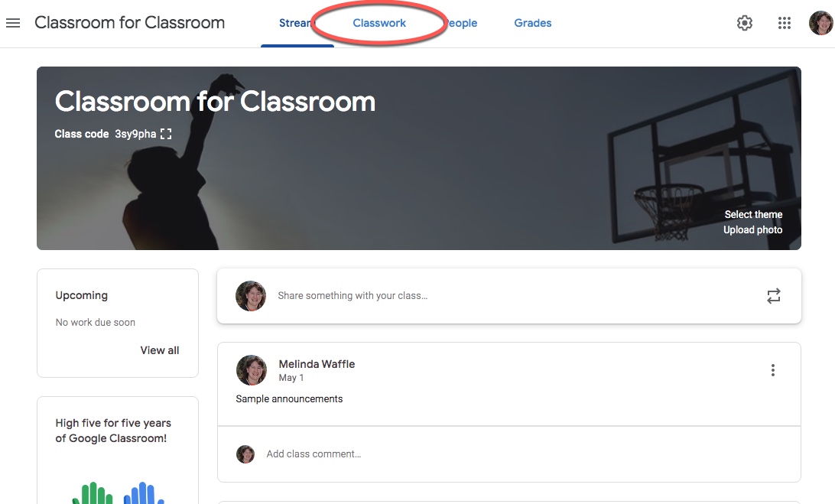Click Select theme on the banner
This screenshot has width=835, height=504.
[x=753, y=214]
